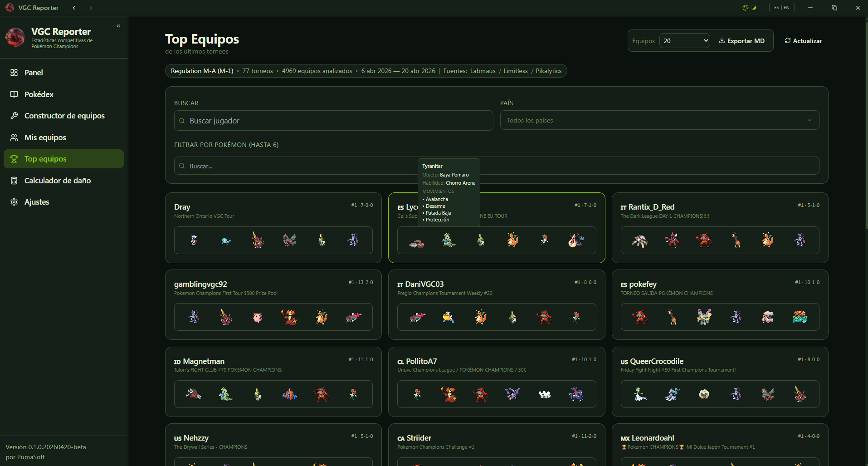Screen dimensions: 868x466
Task: Click the Kingambit sprite in gamblingvgc92's team
Action: [226, 317]
